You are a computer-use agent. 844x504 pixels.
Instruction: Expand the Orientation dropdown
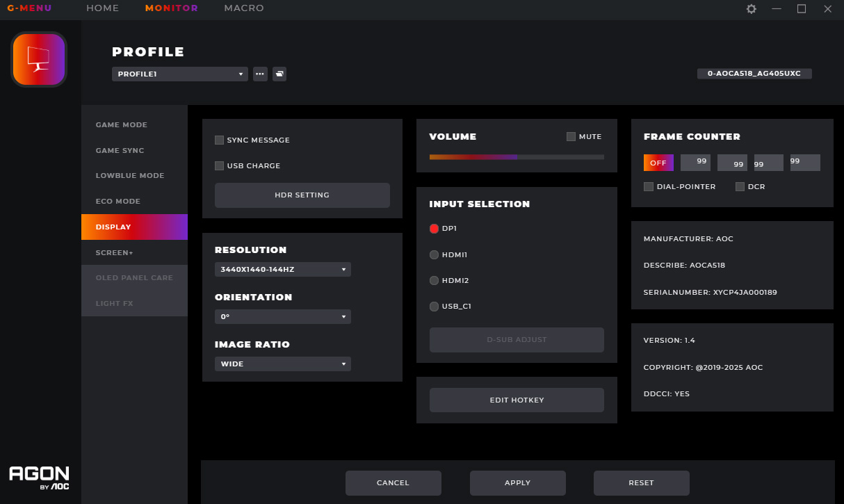pyautogui.click(x=282, y=316)
